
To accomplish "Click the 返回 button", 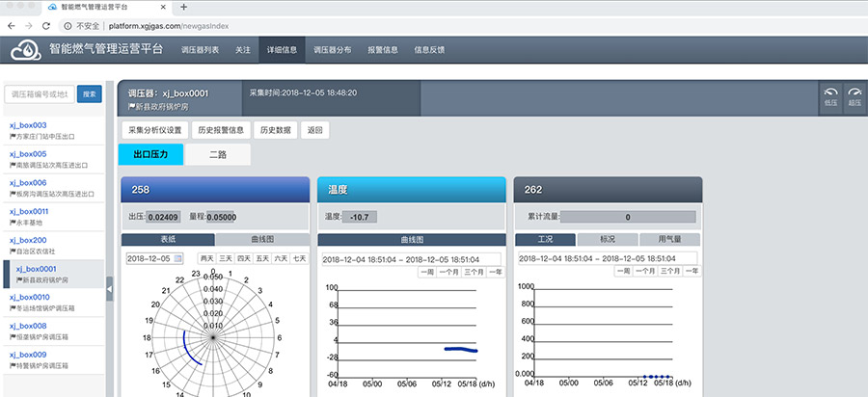I will point(315,130).
